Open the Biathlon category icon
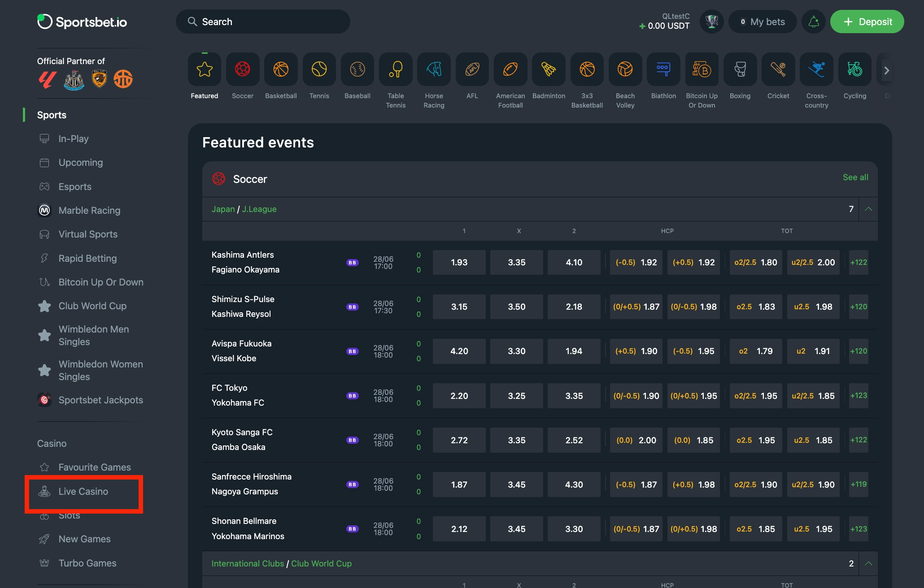The width and height of the screenshot is (924, 588). coord(663,69)
